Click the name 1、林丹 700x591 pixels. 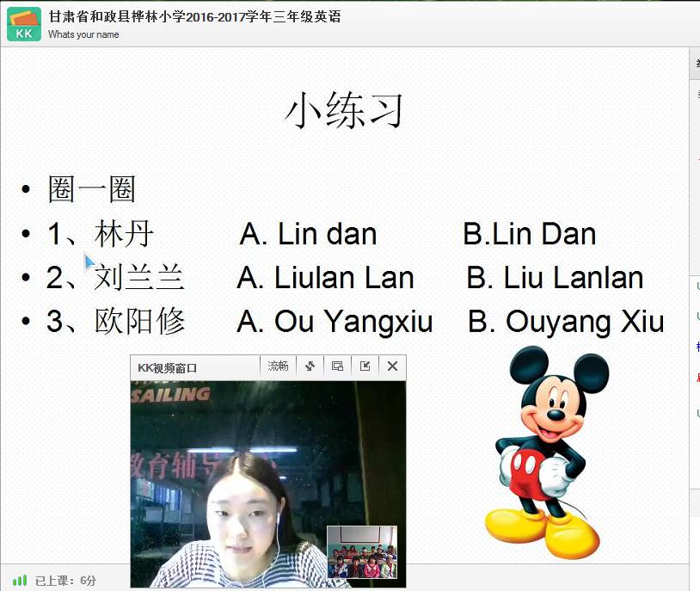coord(101,234)
